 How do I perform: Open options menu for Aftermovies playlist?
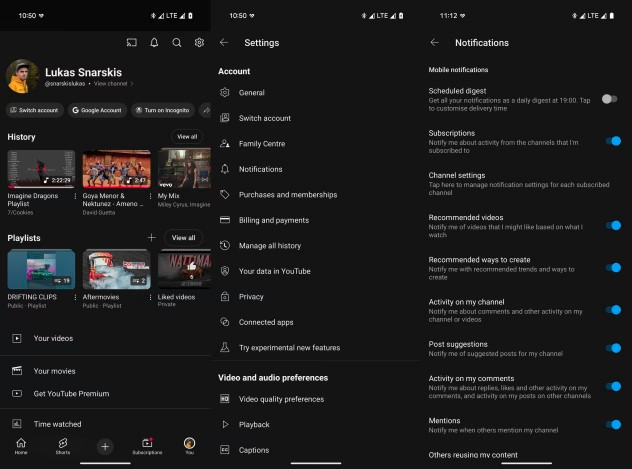150,297
